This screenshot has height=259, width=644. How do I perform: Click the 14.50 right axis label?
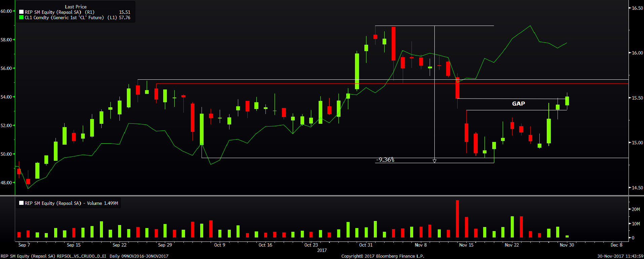637,188
